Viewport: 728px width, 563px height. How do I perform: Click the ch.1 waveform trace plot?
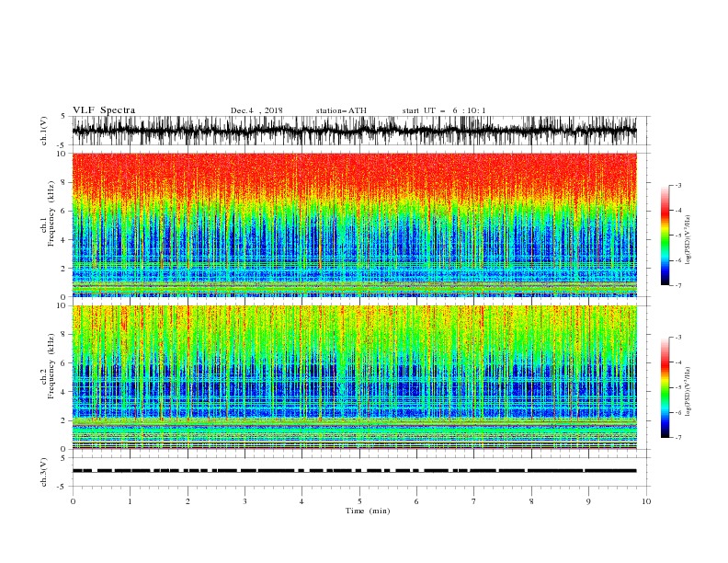point(355,131)
